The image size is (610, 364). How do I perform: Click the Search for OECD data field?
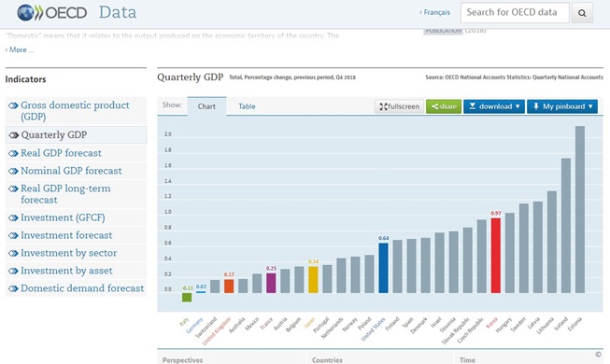515,12
